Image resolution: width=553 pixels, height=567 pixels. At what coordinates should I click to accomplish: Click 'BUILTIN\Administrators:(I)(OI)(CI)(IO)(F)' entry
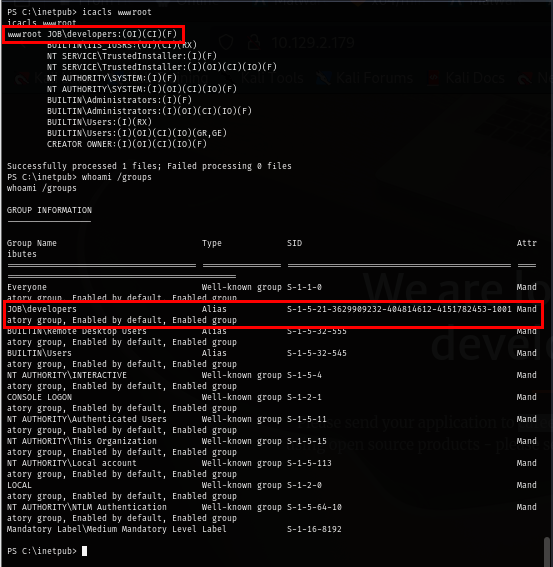click(149, 111)
